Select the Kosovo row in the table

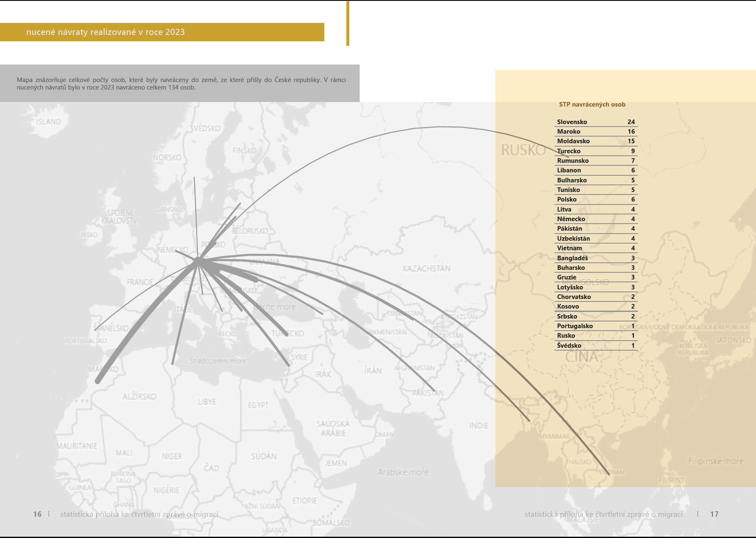595,306
